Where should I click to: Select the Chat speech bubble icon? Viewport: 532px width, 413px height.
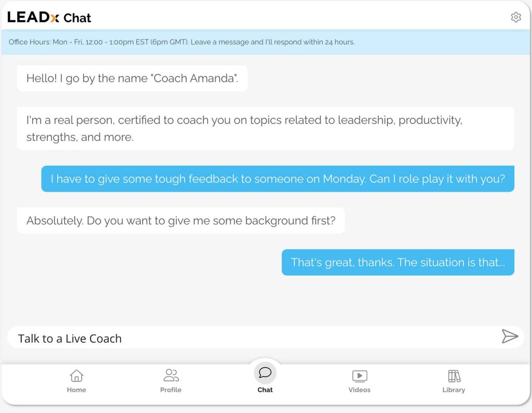click(x=265, y=372)
